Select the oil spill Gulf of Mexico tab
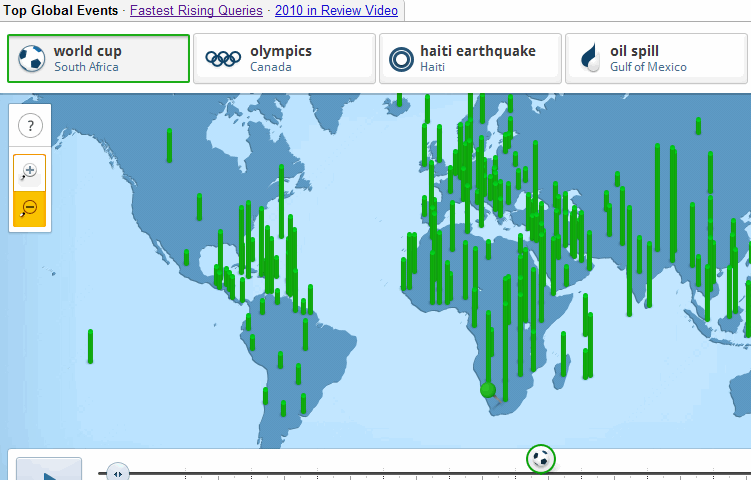 click(x=656, y=58)
